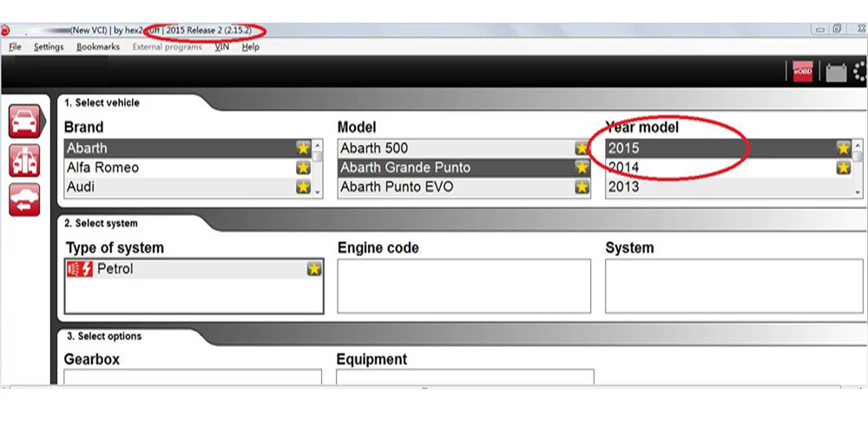The image size is (868, 434).
Task: Toggle bookmark star for Abarth Grande Punto
Action: [582, 168]
